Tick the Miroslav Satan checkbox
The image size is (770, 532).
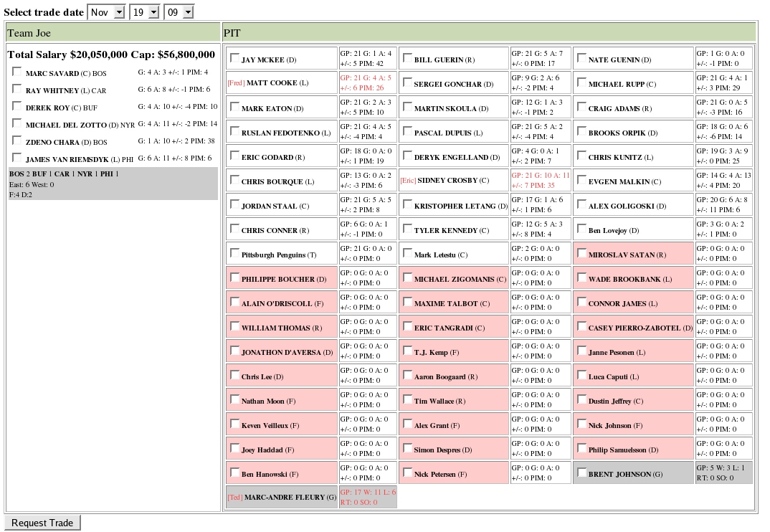coord(581,253)
